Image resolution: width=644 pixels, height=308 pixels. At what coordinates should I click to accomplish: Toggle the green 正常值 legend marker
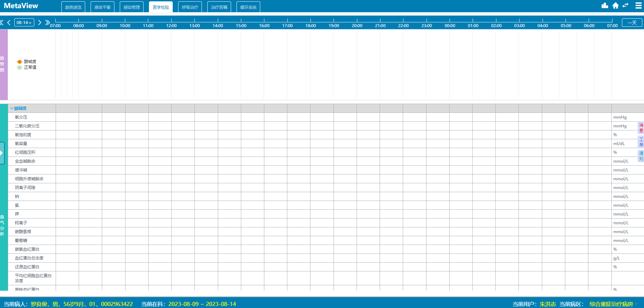pyautogui.click(x=19, y=67)
